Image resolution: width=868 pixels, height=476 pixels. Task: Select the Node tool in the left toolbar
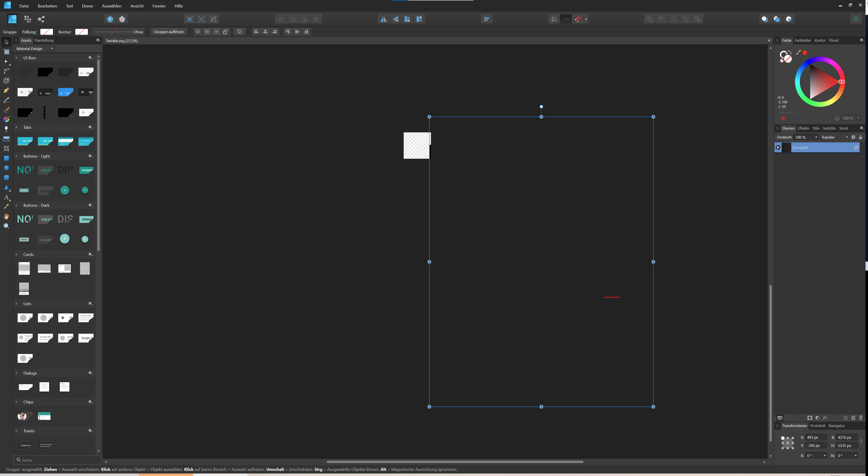point(6,61)
